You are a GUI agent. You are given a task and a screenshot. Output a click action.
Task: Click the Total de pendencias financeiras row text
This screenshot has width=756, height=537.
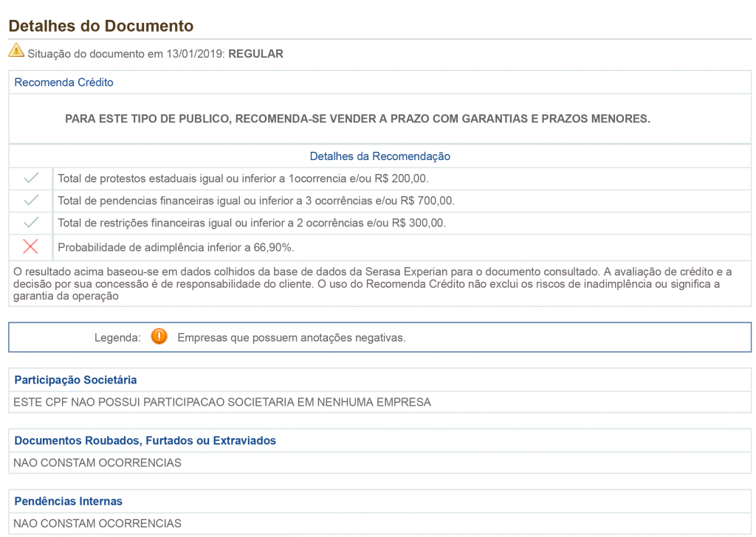tap(256, 201)
